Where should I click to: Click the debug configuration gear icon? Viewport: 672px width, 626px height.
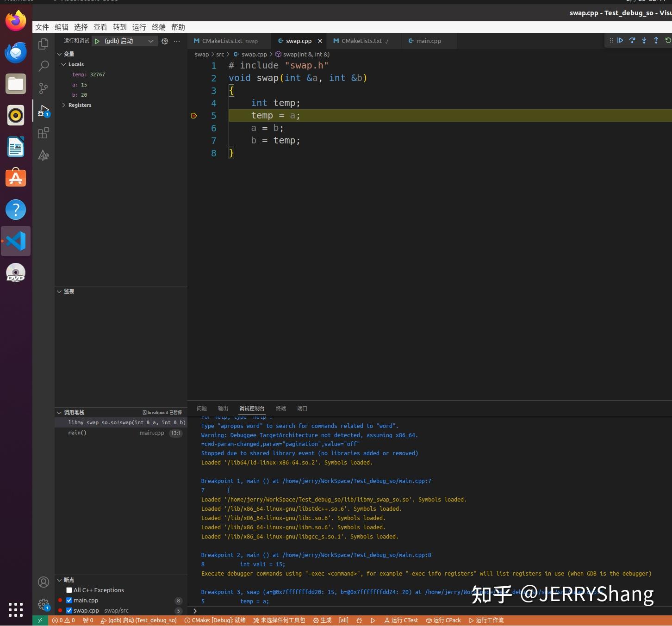click(164, 41)
